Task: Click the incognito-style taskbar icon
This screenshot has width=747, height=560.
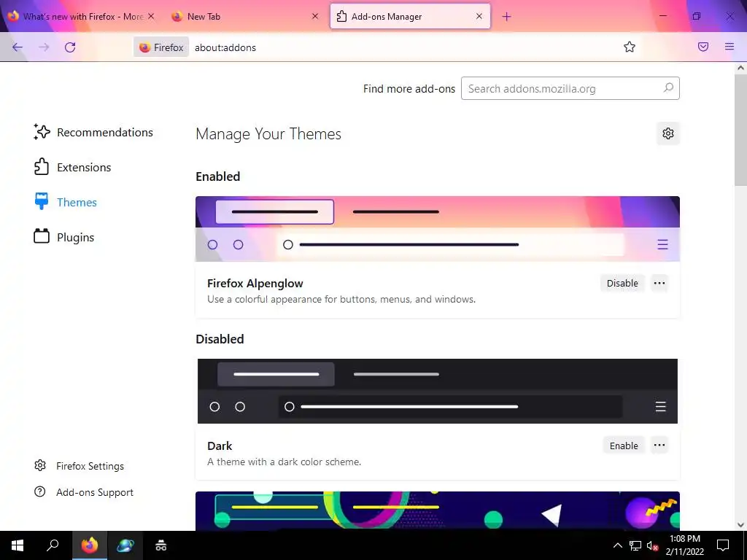Action: (x=161, y=545)
